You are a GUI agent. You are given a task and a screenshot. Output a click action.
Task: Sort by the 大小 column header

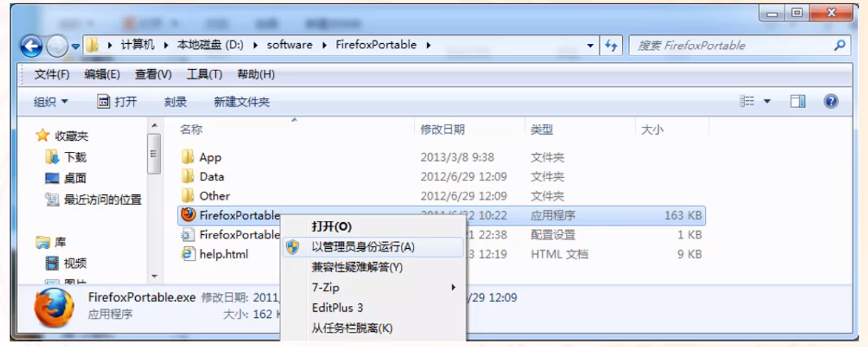(652, 129)
